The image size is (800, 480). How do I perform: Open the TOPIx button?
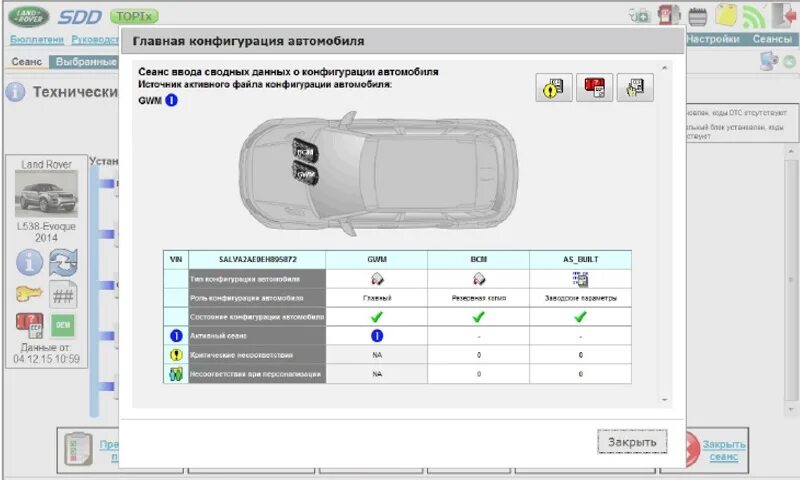pyautogui.click(x=134, y=16)
